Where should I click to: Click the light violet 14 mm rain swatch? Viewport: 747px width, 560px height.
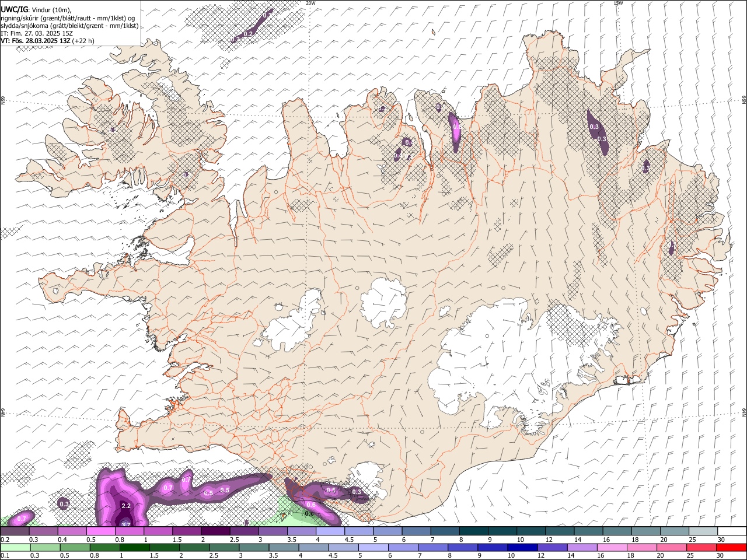(x=582, y=548)
